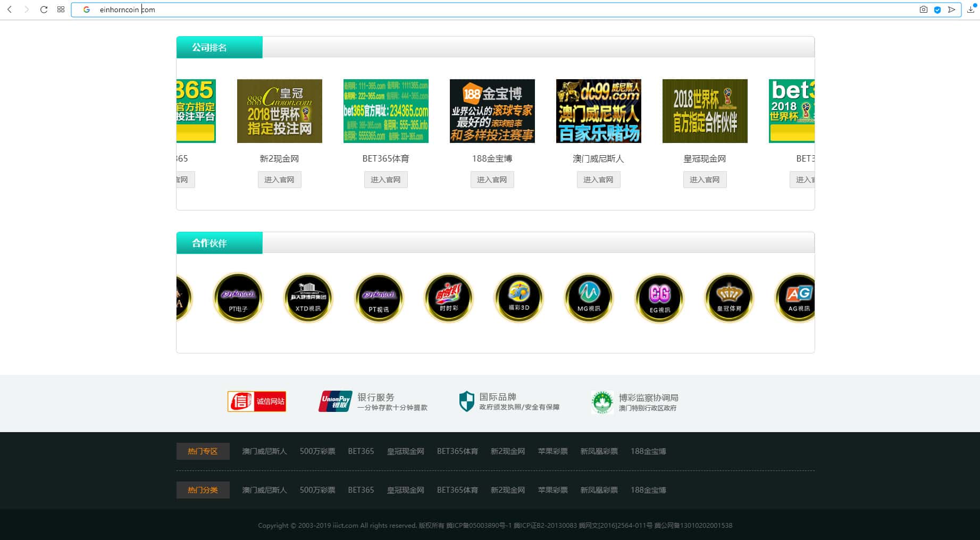
Task: Open the PT视讯 partner icon
Action: point(379,298)
